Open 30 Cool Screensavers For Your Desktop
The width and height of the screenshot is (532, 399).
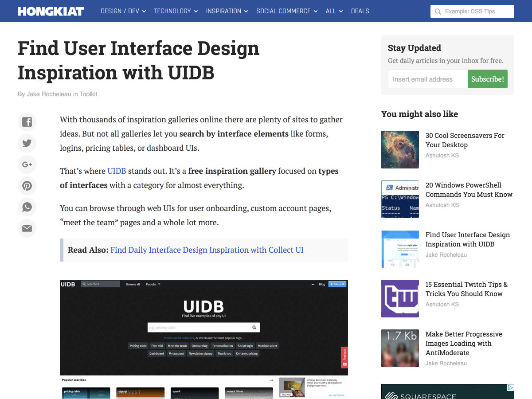tap(465, 140)
